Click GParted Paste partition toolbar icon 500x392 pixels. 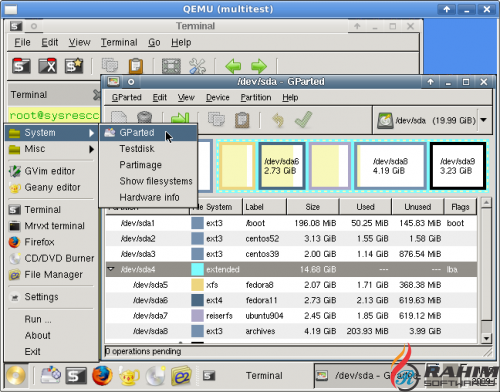242,120
